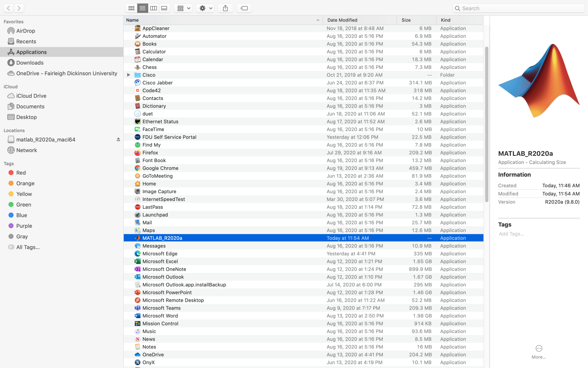Select the Music app icon
The height and width of the screenshot is (368, 588).
138,331
